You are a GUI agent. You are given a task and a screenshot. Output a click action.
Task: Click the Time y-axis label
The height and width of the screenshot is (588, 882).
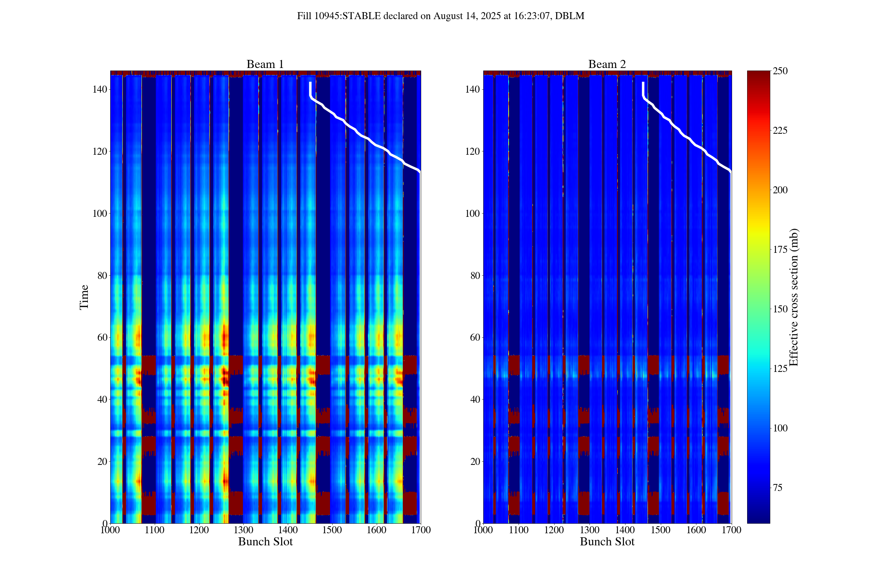click(x=84, y=297)
